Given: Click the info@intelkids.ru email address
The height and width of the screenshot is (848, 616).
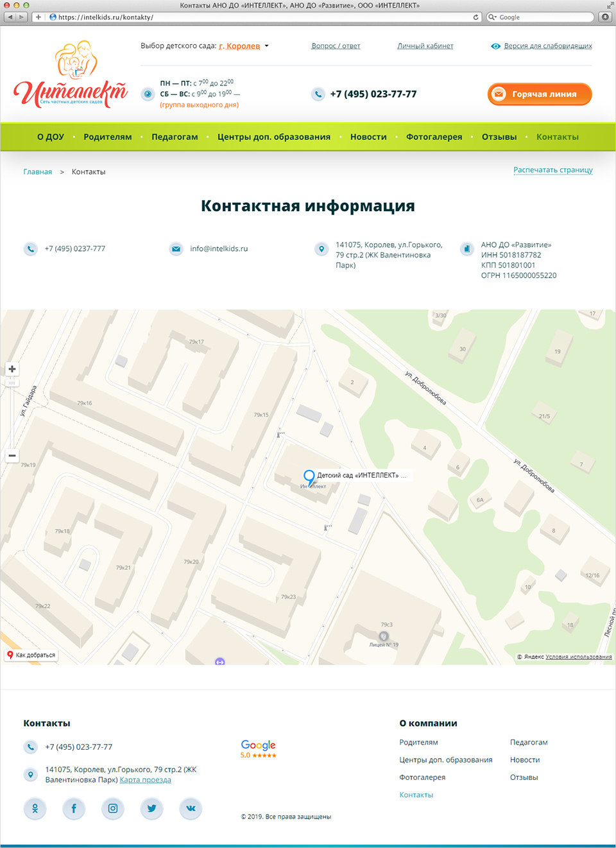Looking at the screenshot, I should tap(219, 249).
